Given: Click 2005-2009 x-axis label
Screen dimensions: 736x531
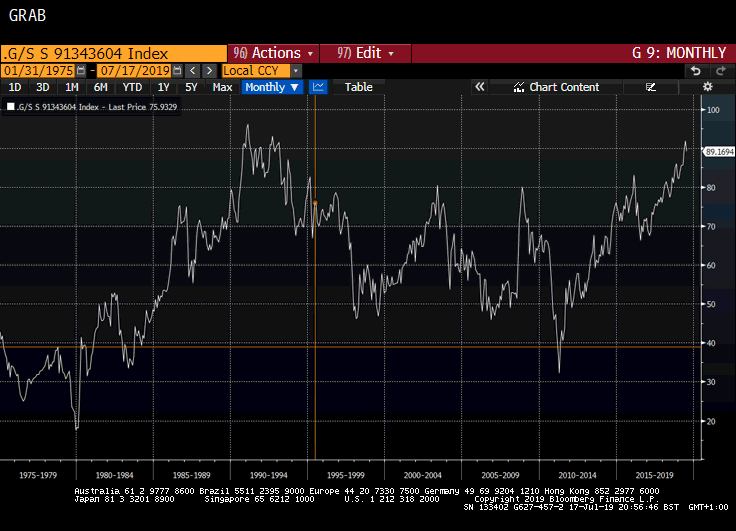Looking at the screenshot, I should point(500,475).
